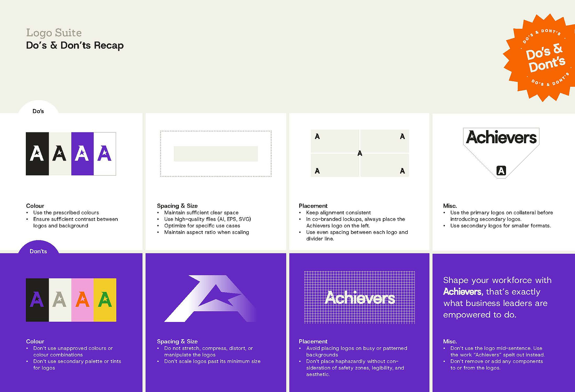This screenshot has height=392, width=575.
Task: Click Placement heading in Do's section
Action: pos(313,206)
